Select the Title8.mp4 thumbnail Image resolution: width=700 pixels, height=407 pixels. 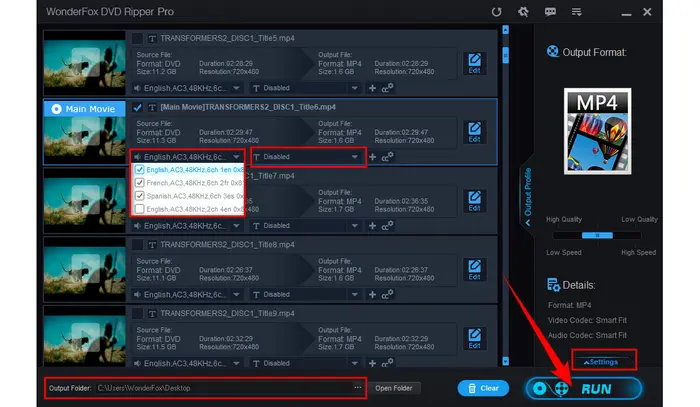[84, 270]
